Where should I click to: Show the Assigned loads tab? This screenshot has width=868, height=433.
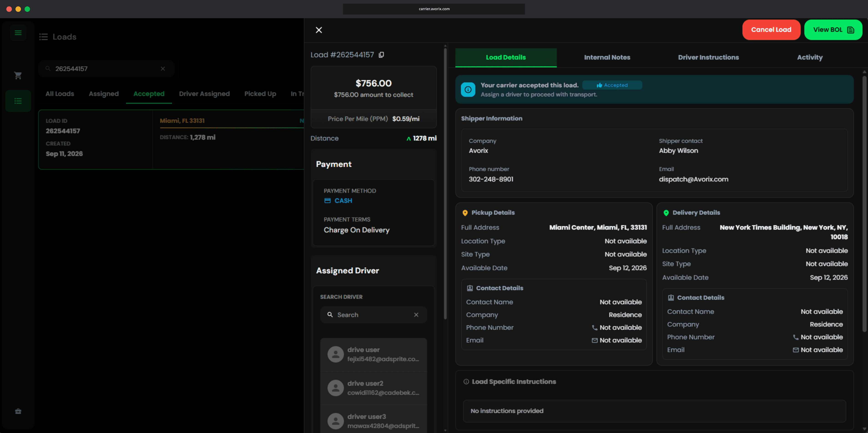click(x=104, y=94)
